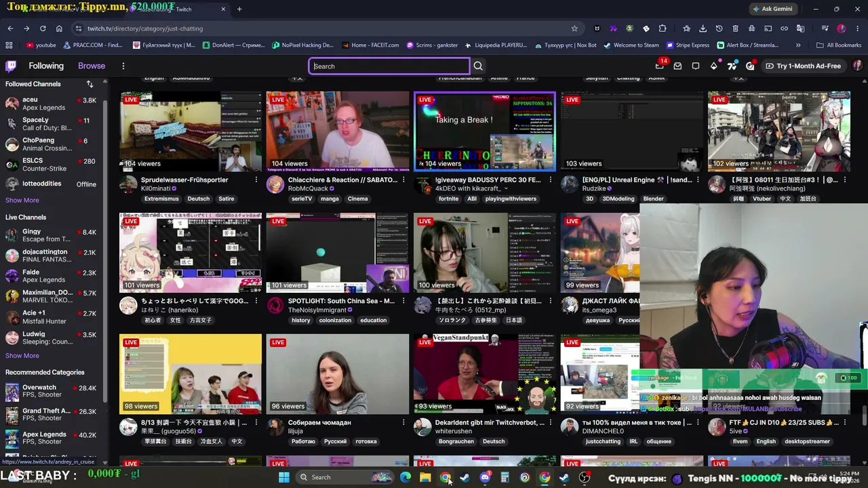Image resolution: width=868 pixels, height=488 pixels.
Task: Open Discord from the taskbar
Action: click(485, 477)
